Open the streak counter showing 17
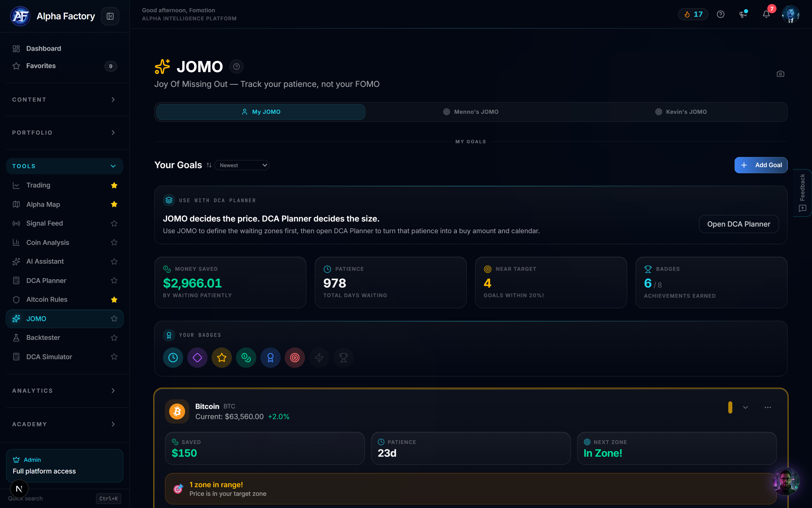This screenshot has height=508, width=812. (x=693, y=14)
